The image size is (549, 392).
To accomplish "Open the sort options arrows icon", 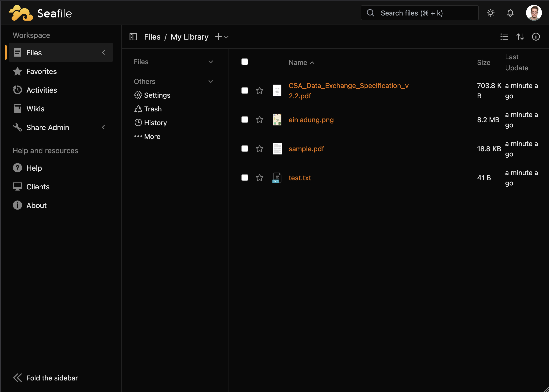I will pyautogui.click(x=520, y=37).
